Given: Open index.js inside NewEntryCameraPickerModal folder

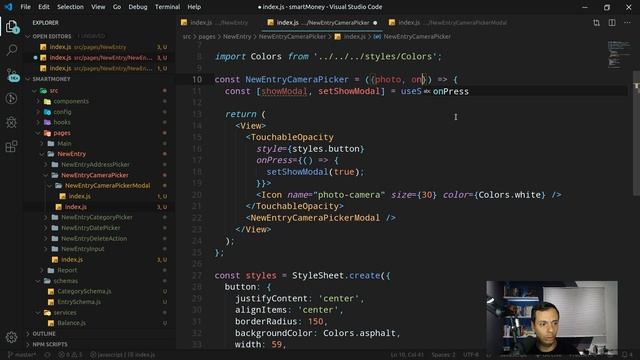Looking at the screenshot, I should (80, 196).
